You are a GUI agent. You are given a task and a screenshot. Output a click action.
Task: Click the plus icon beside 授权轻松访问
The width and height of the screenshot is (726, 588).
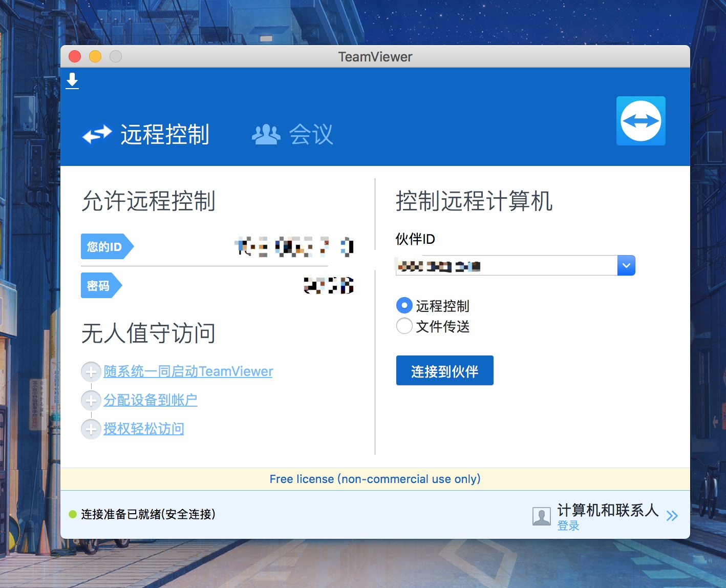[91, 429]
